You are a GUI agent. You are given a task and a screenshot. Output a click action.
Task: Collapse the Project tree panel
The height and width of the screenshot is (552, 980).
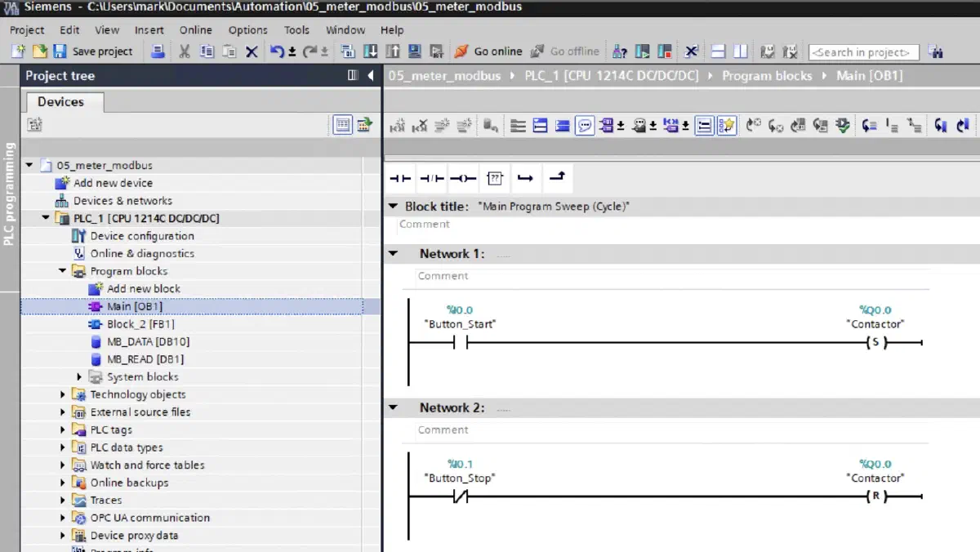tap(371, 75)
